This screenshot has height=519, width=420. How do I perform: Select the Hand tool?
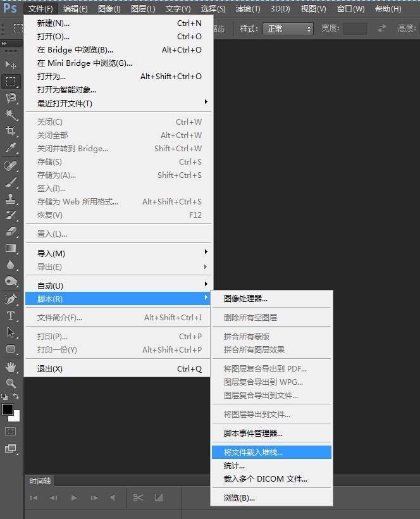pos(11,367)
